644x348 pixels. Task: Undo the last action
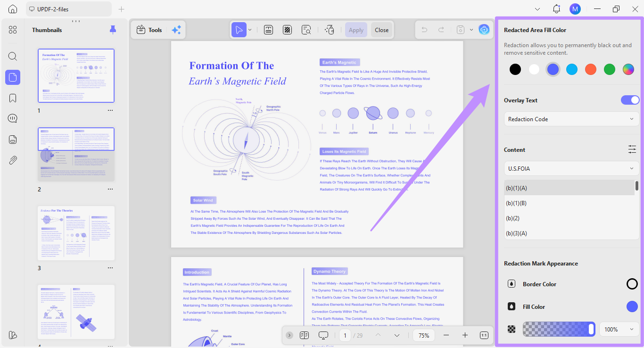pyautogui.click(x=424, y=30)
